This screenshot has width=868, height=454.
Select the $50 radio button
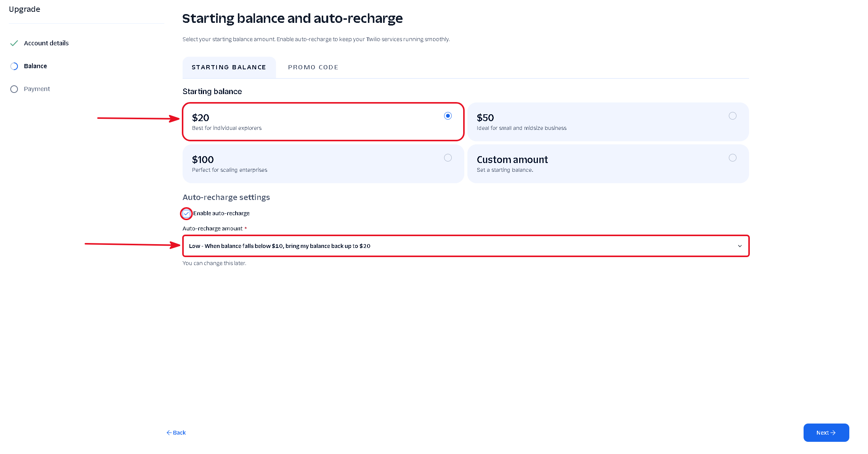click(x=733, y=116)
